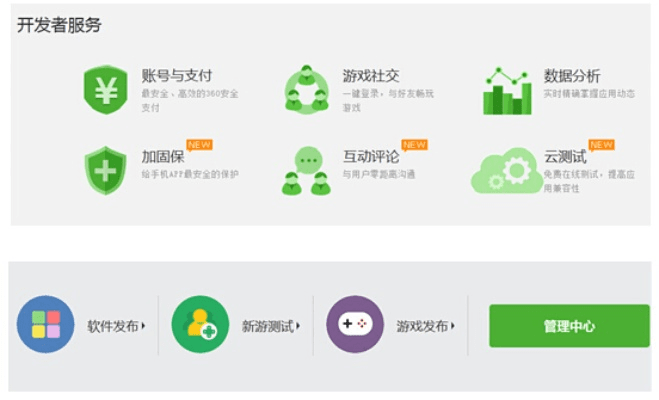Click the blue software publish grid icon
This screenshot has width=659, height=400.
46,325
